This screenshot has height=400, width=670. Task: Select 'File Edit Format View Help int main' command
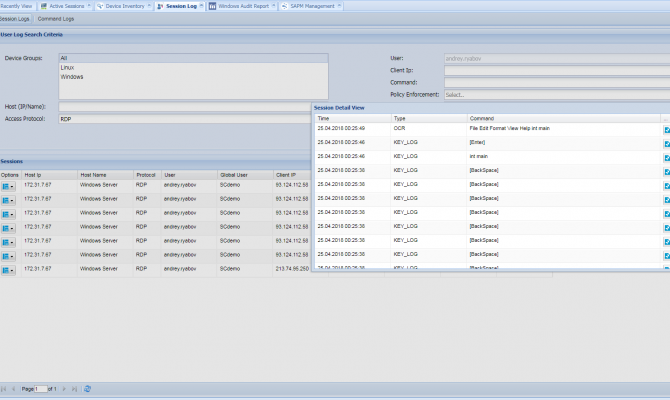click(x=509, y=128)
